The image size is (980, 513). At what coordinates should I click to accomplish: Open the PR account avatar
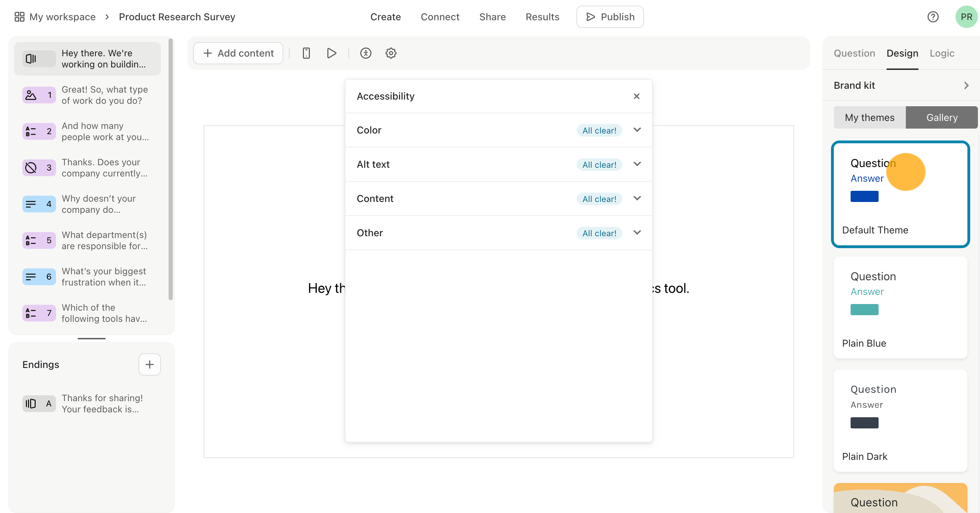[966, 17]
